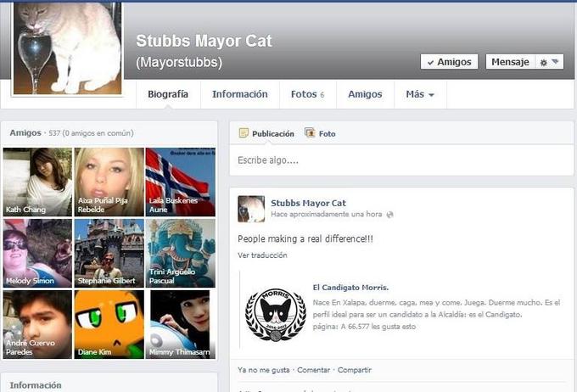Click Ya no me gusta on the post
The height and width of the screenshot is (392, 577).
coord(264,370)
